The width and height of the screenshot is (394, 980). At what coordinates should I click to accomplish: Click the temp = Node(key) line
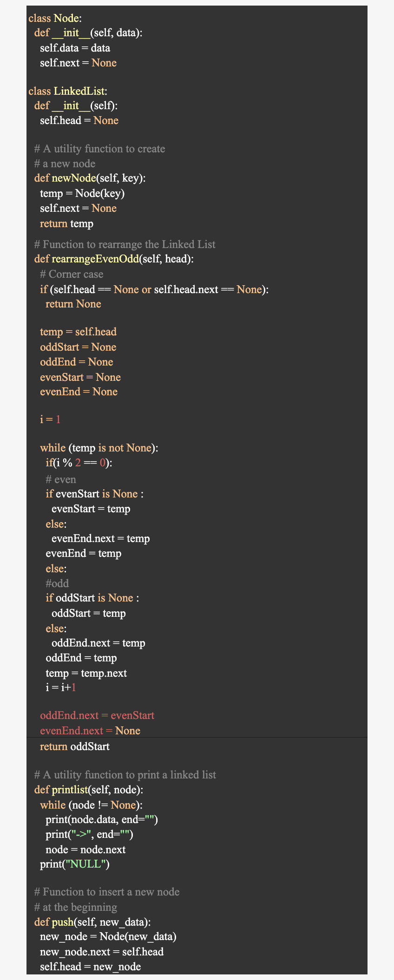82,193
